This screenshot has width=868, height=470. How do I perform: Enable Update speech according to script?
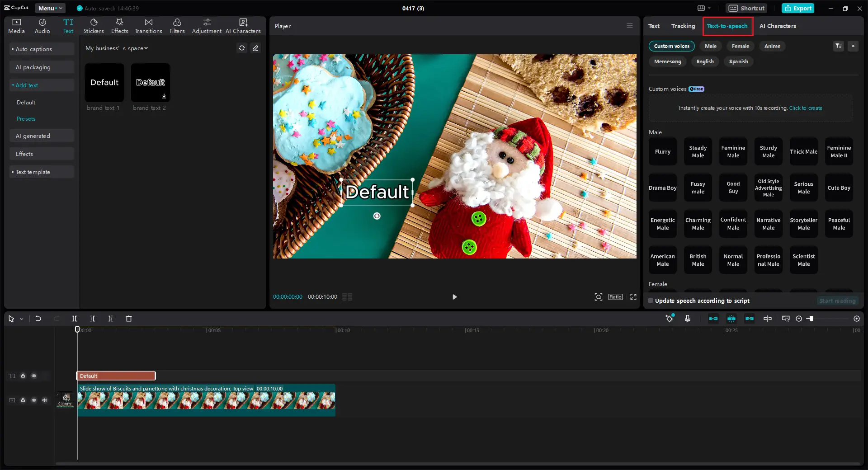[x=651, y=301]
